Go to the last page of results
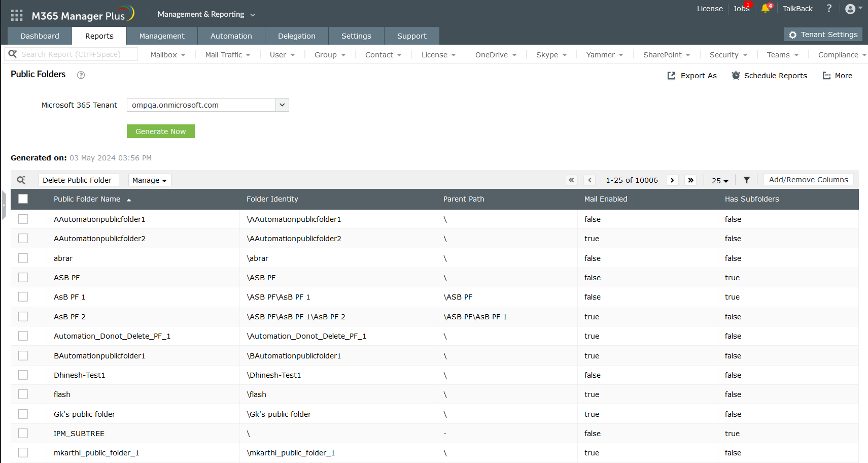The height and width of the screenshot is (463, 868). coord(690,180)
